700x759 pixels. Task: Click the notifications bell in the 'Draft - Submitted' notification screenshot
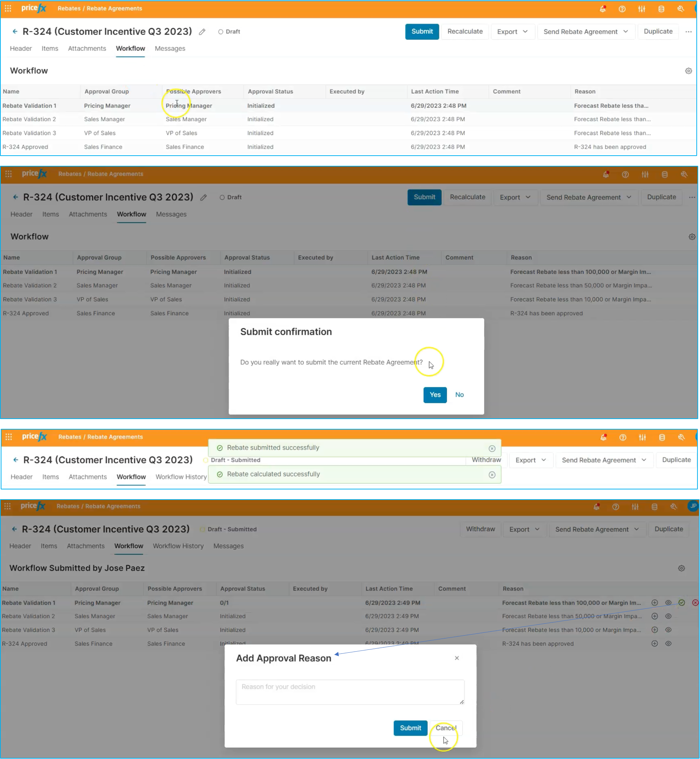[x=604, y=438]
